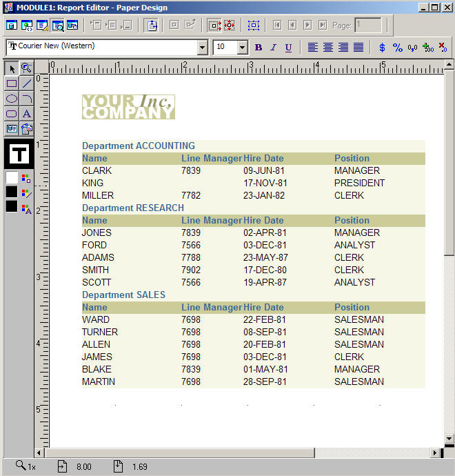Select the Rectangle drawing tool

coord(12,83)
